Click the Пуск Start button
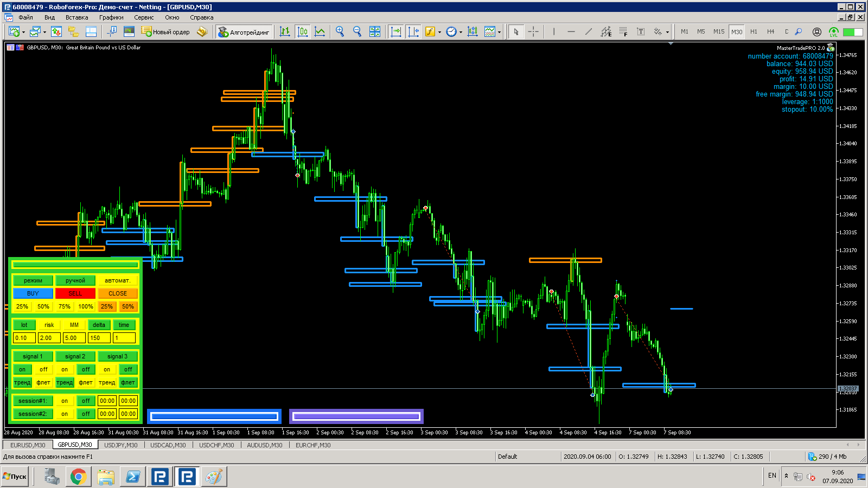The width and height of the screenshot is (868, 488). [x=15, y=477]
